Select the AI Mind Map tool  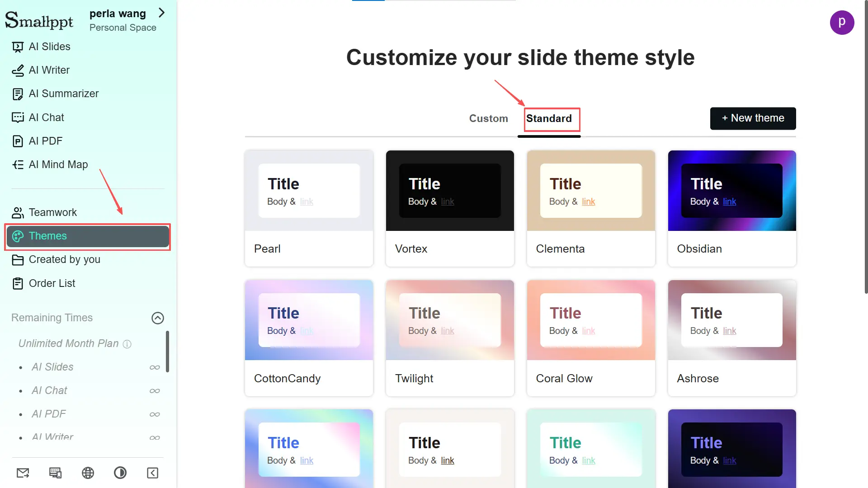tap(58, 164)
